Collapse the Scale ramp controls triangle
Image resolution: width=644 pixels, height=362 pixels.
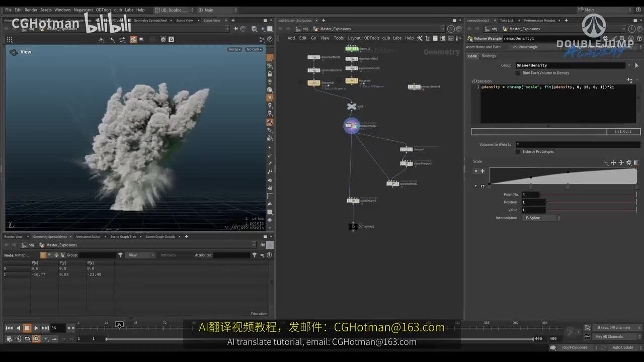[x=476, y=186]
